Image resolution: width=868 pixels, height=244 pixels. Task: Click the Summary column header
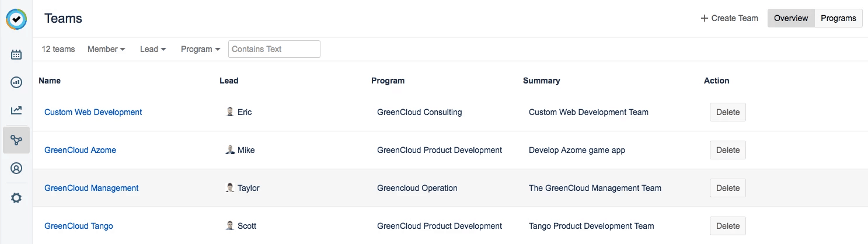(542, 81)
